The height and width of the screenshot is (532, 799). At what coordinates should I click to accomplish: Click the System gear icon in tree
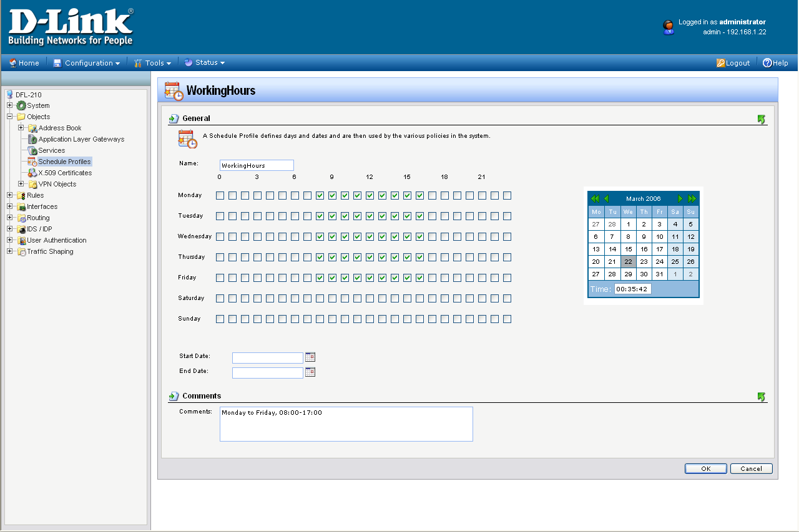(x=21, y=105)
